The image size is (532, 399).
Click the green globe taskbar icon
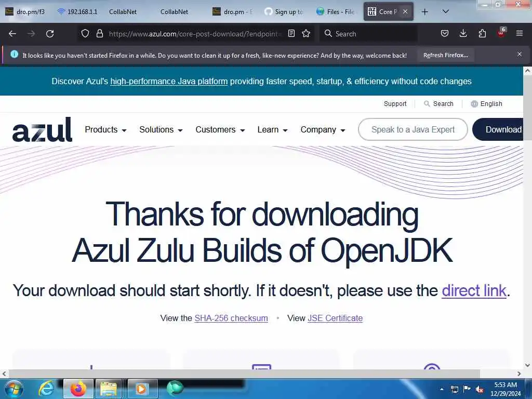point(175,388)
